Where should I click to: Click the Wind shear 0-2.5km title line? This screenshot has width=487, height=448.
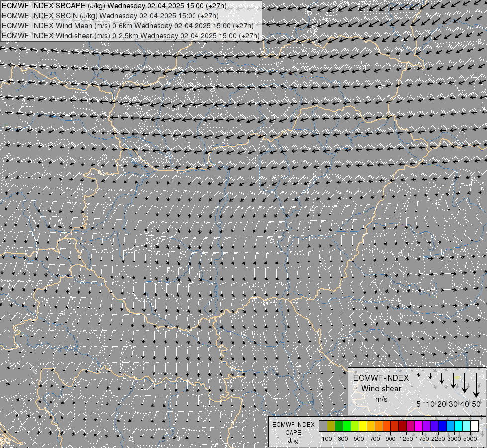(x=130, y=36)
